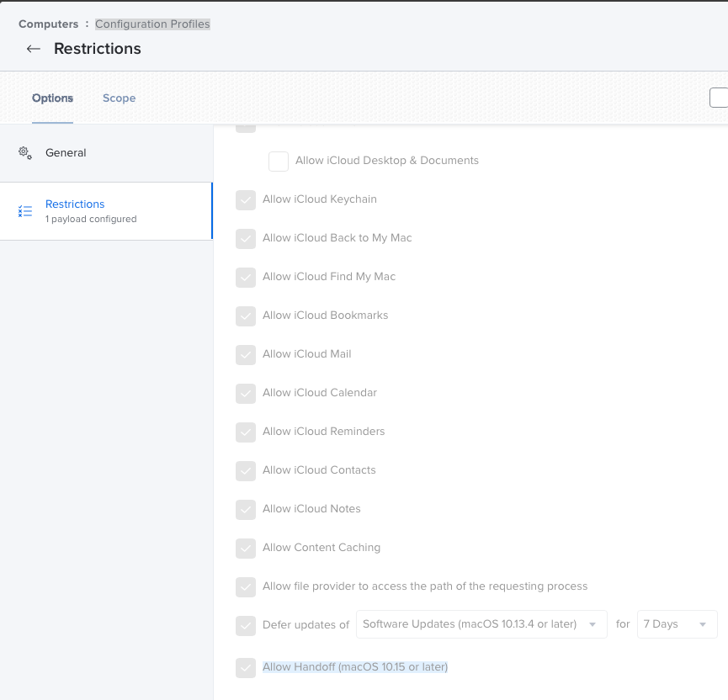Toggle Allow Content Caching checkbox
728x700 pixels.
[246, 549]
